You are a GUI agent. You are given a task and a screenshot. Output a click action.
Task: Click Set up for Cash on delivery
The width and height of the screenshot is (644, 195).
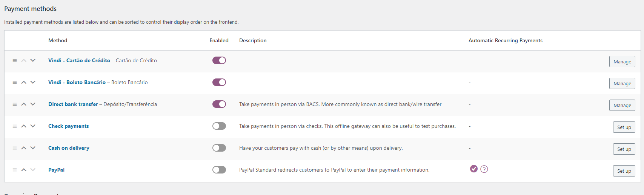pyautogui.click(x=624, y=149)
